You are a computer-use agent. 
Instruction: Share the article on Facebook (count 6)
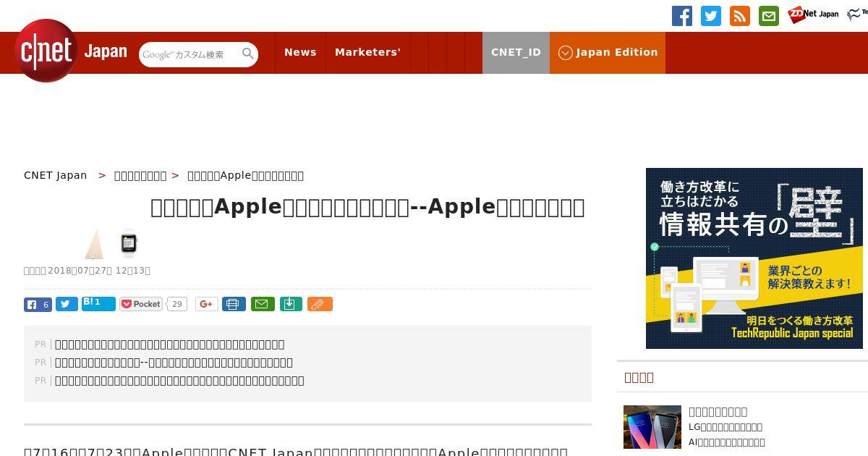(x=38, y=305)
